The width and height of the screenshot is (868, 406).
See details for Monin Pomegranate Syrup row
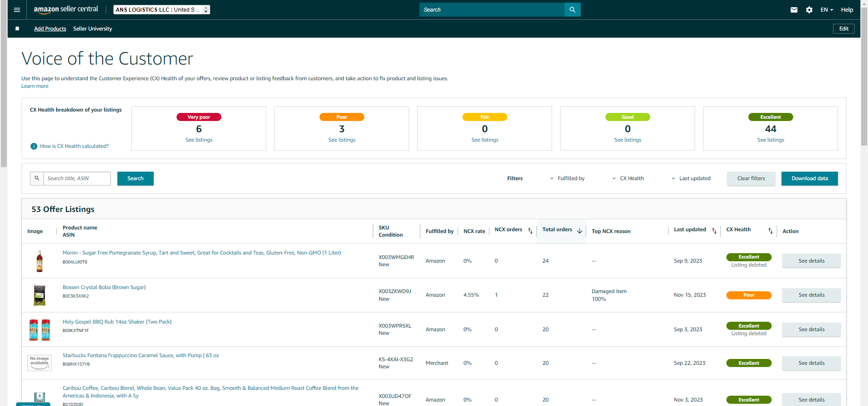coord(812,261)
